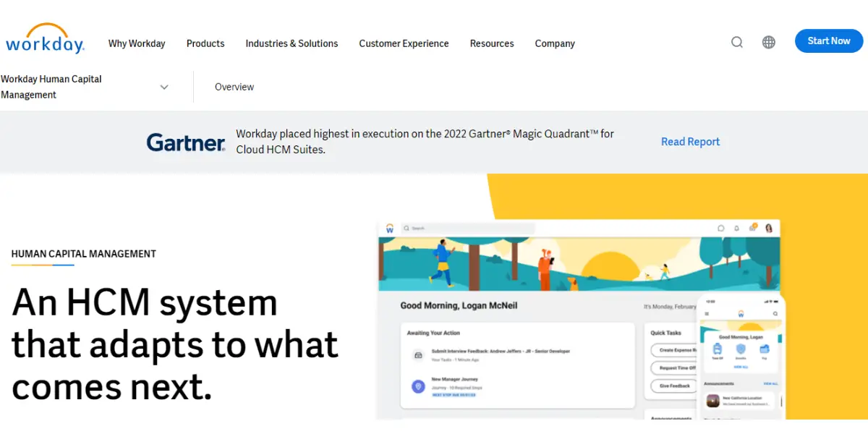Click the Pay wallet icon on phone
Screen dimensions: 868x434
(x=764, y=349)
